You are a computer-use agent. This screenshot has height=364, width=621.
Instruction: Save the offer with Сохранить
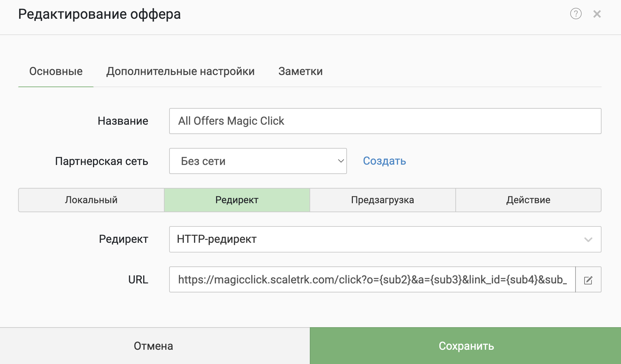465,346
